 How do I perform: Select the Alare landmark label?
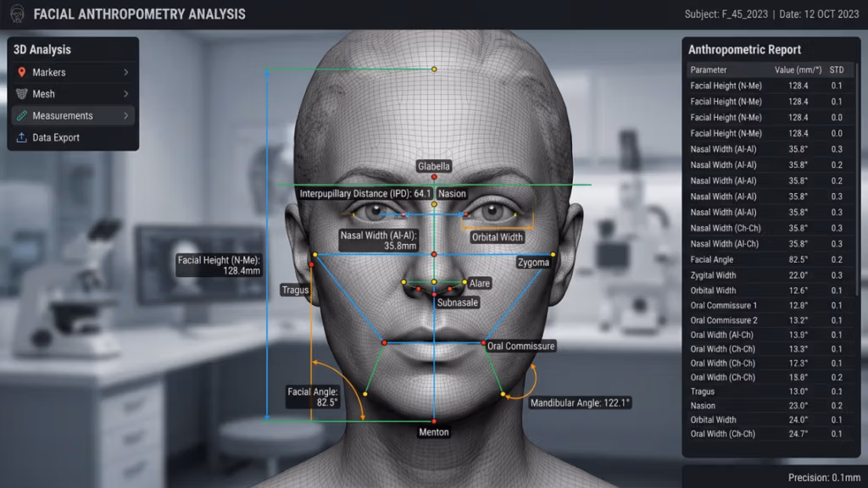coord(480,283)
